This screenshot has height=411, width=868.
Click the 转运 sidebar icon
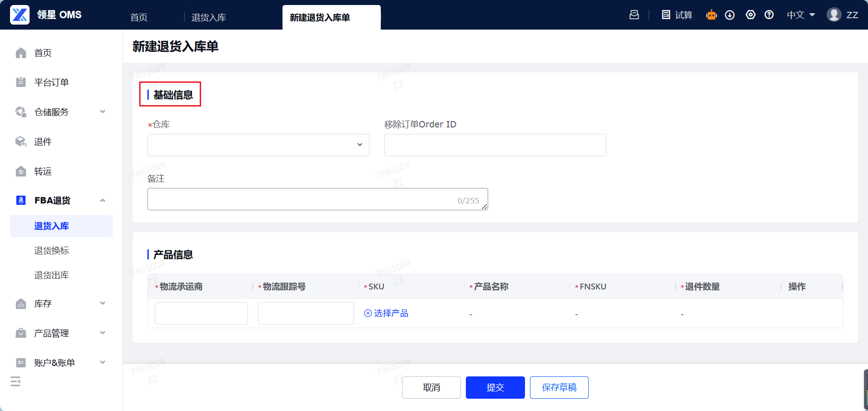(21, 171)
